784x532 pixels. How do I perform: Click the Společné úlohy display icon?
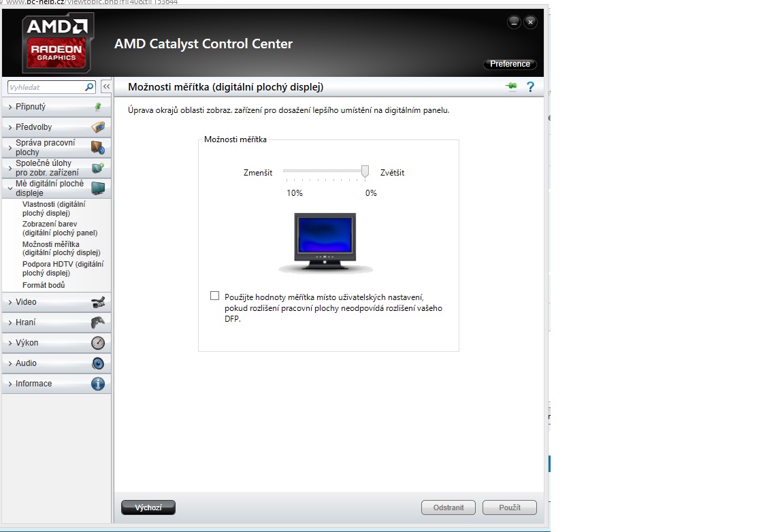[98, 168]
